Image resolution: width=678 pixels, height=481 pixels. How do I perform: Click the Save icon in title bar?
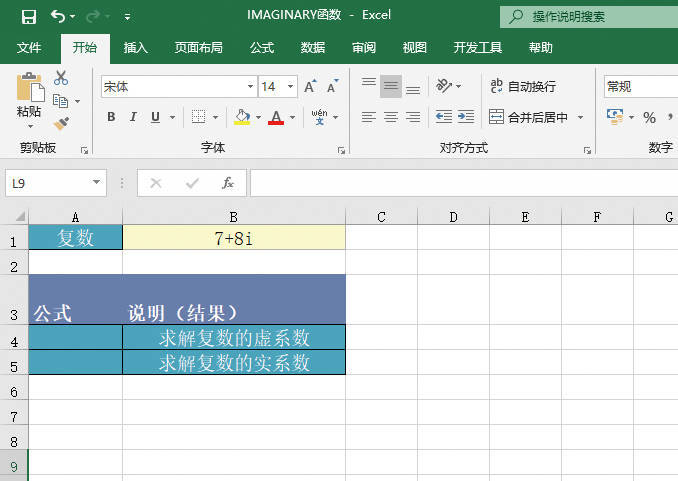(x=28, y=16)
